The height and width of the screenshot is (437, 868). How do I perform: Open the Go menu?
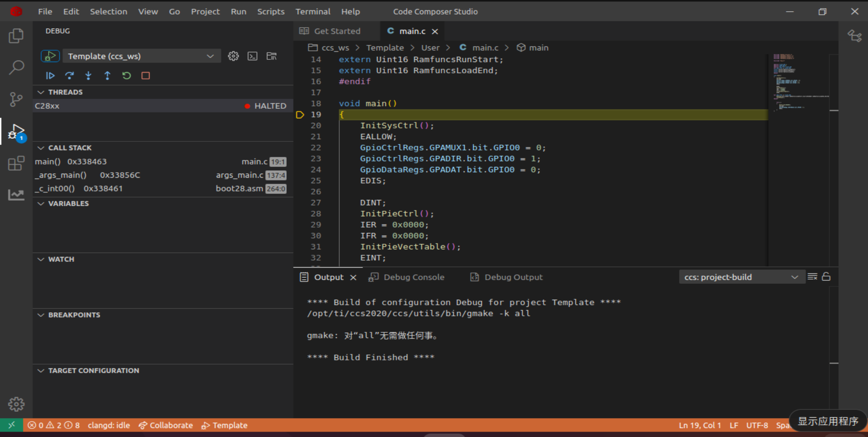(x=174, y=11)
